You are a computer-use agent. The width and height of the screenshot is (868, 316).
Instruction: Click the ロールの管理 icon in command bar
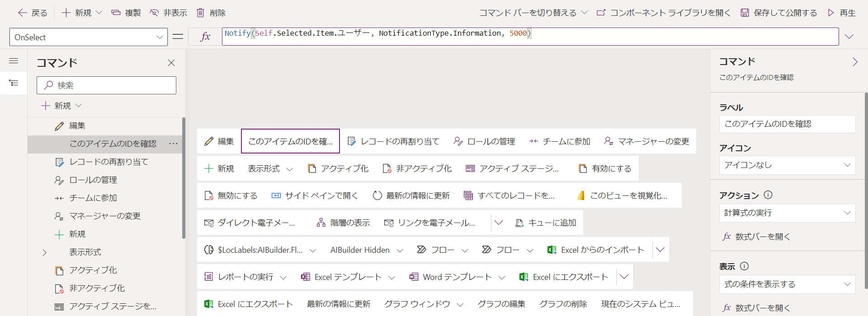click(x=458, y=141)
